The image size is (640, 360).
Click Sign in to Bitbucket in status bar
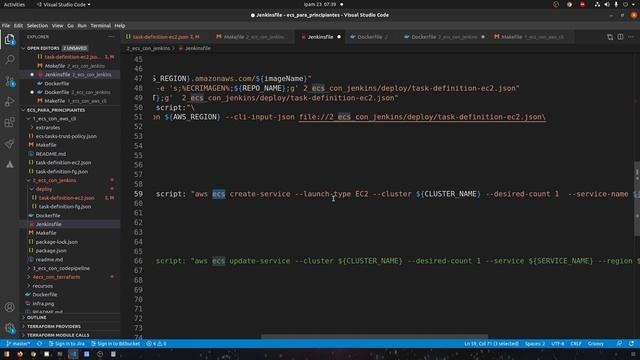point(116,344)
